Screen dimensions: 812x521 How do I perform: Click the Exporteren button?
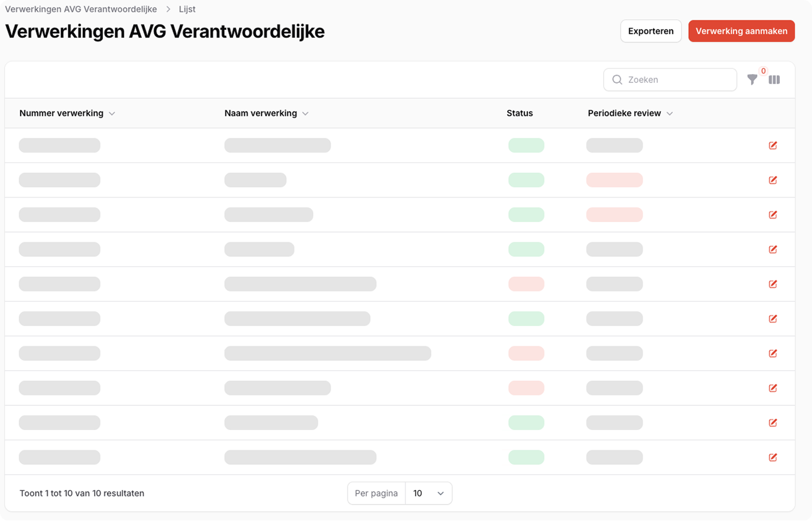click(x=651, y=31)
